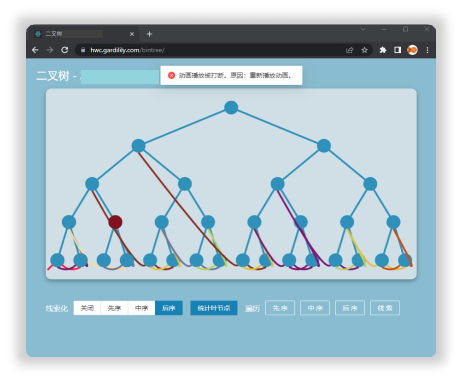Close the 二叉树 browser tab

(x=132, y=34)
